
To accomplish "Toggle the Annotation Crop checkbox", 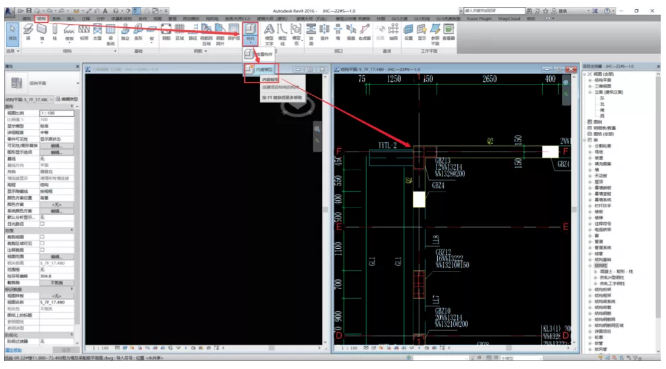I will click(42, 250).
